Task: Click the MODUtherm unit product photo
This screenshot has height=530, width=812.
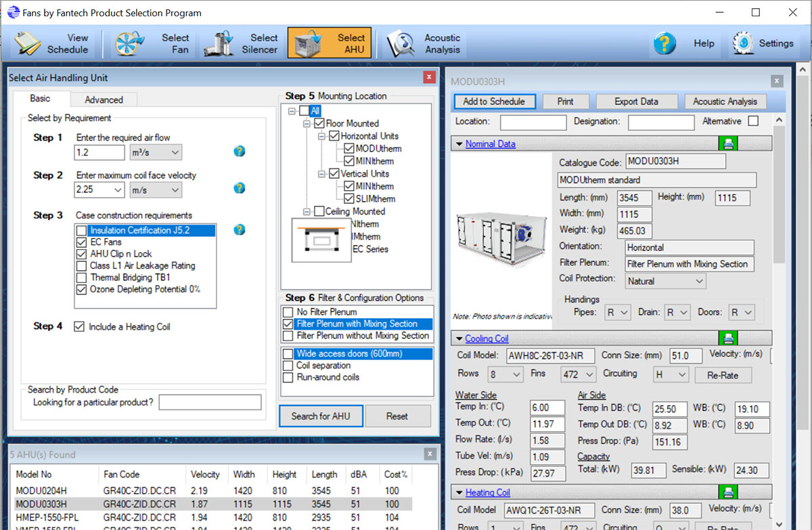Action: pos(501,241)
